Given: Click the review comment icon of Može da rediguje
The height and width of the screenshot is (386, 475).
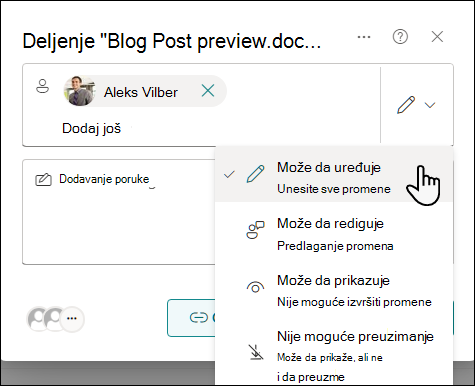Looking at the screenshot, I should pyautogui.click(x=255, y=230).
